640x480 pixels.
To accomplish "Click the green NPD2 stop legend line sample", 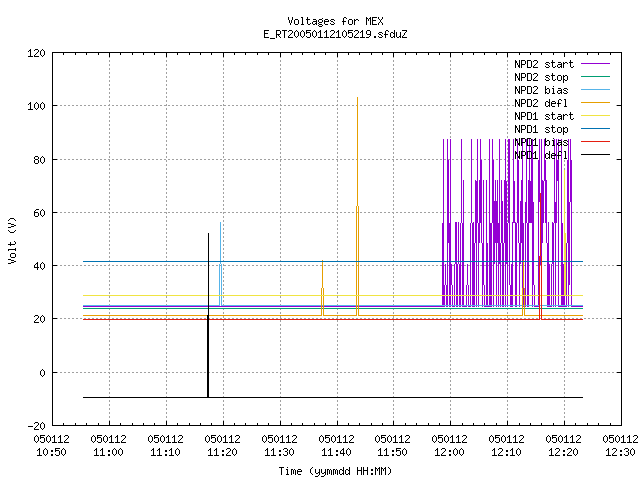I will [595, 76].
